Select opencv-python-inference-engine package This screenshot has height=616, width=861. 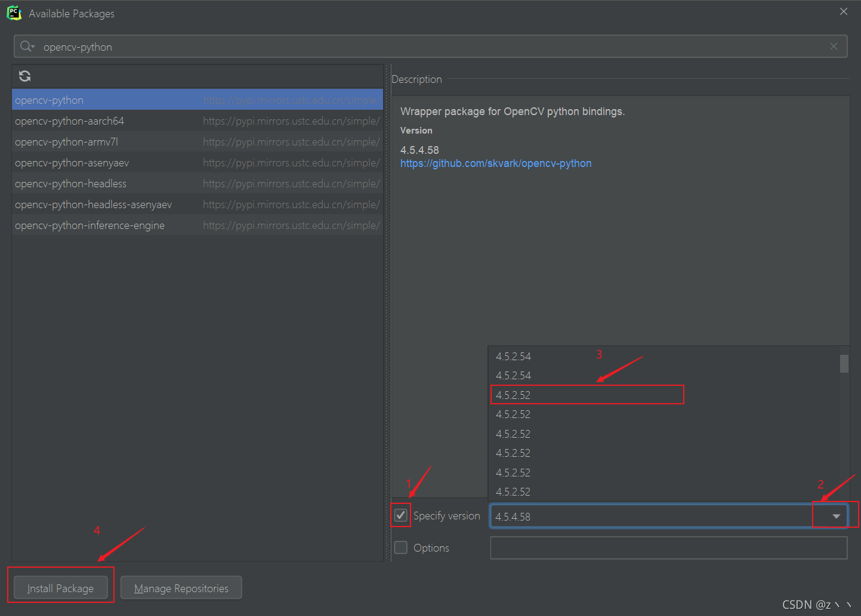[x=197, y=225]
